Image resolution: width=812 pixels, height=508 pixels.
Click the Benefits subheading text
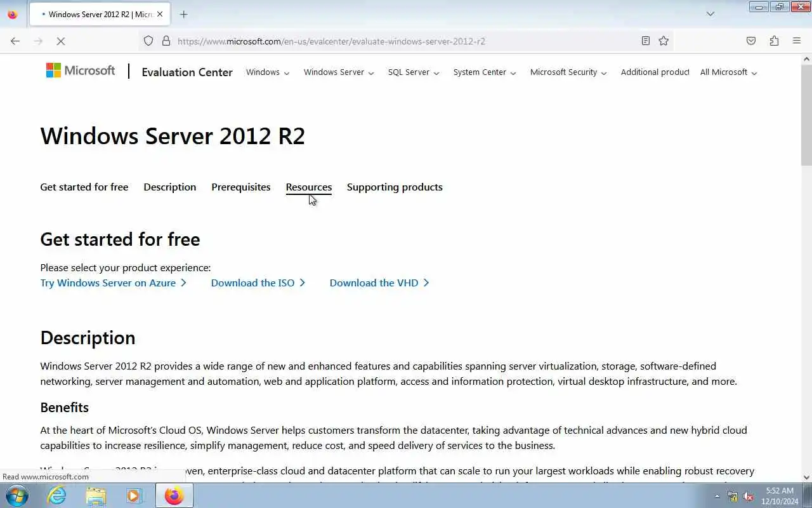pos(64,408)
